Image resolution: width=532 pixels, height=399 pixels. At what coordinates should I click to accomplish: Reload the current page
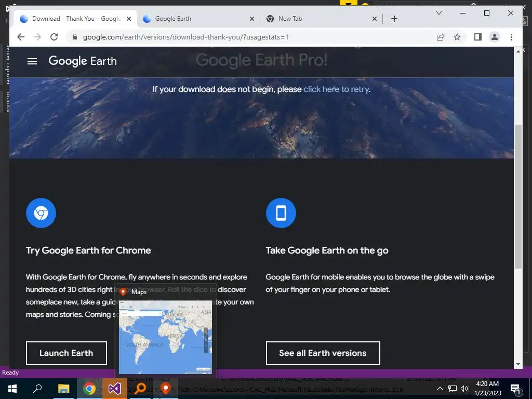pos(54,37)
